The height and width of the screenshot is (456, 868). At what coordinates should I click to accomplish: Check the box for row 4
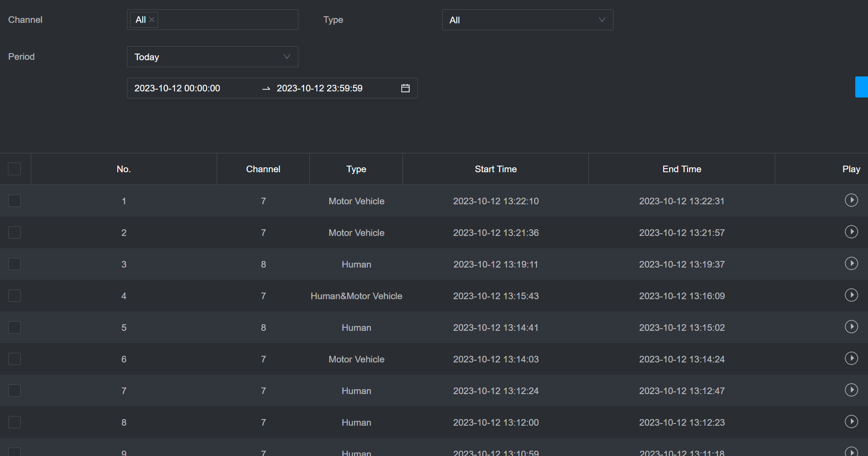[x=15, y=296]
